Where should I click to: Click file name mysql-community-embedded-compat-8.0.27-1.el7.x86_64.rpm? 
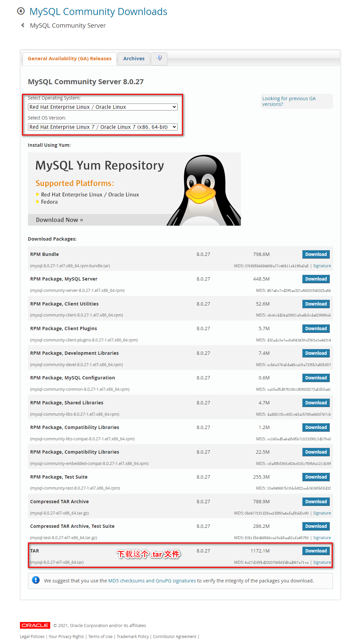pyautogui.click(x=89, y=464)
